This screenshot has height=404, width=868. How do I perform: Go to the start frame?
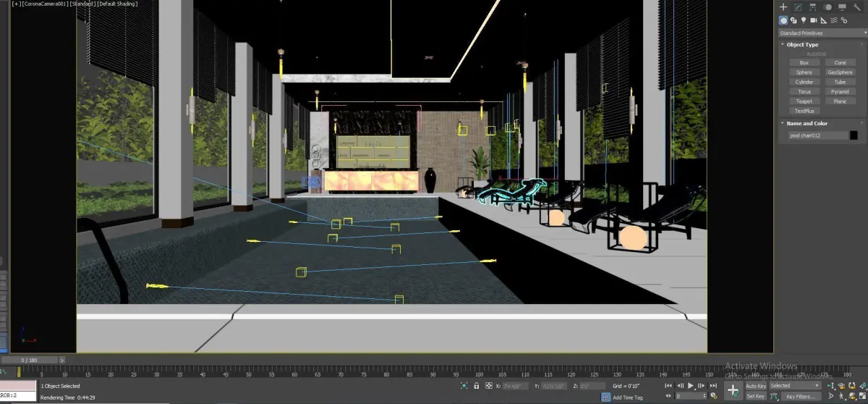tap(668, 385)
